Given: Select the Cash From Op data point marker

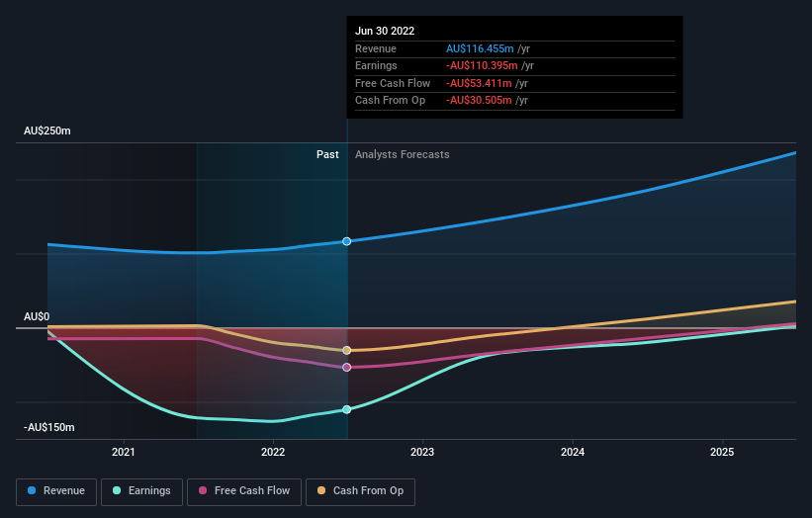Looking at the screenshot, I should coord(347,350).
